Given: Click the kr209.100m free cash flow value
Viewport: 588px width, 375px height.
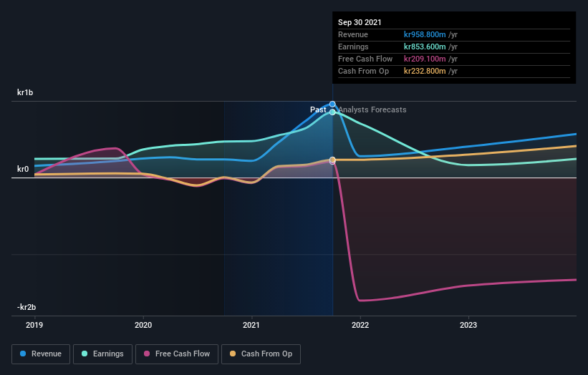Looking at the screenshot, I should click(425, 59).
